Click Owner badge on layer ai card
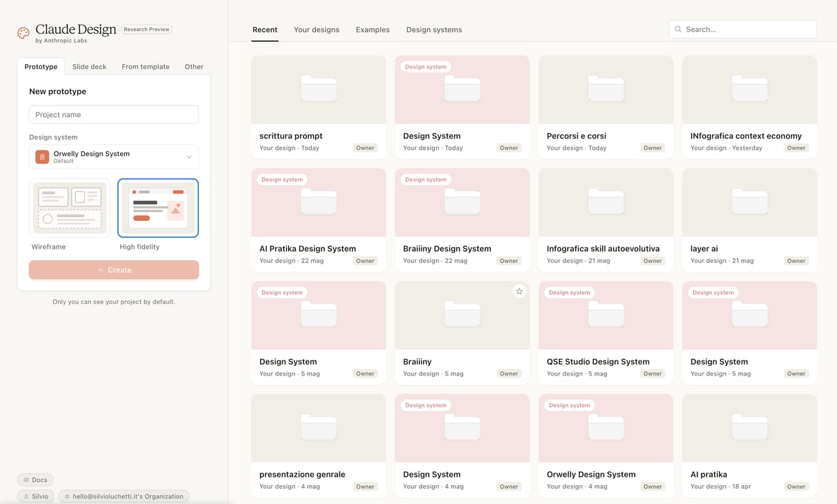 (797, 261)
